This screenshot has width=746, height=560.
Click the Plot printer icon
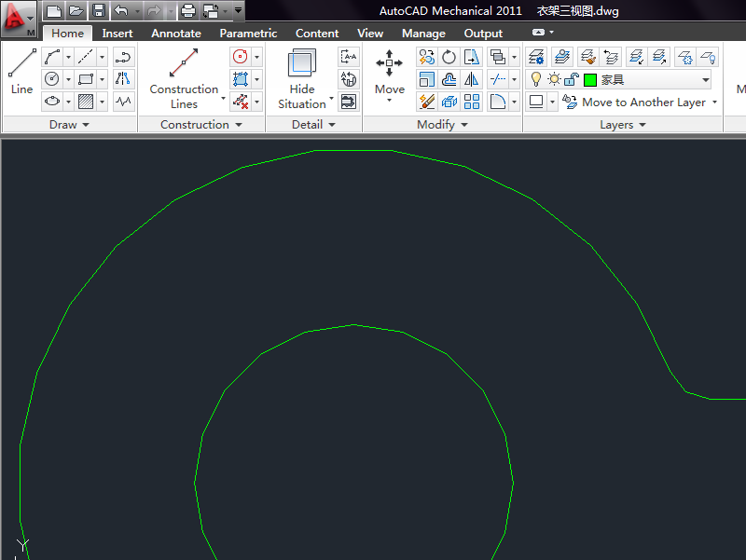(187, 11)
